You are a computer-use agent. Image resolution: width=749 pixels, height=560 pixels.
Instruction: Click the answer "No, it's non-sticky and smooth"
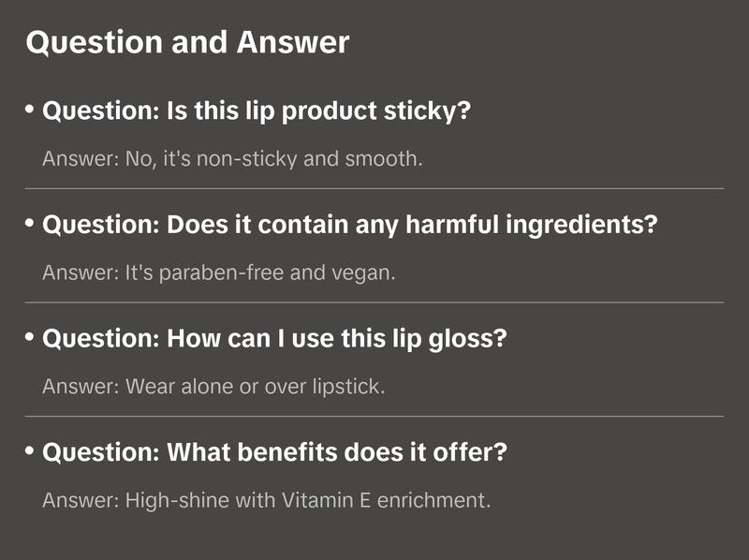pyautogui.click(x=232, y=159)
